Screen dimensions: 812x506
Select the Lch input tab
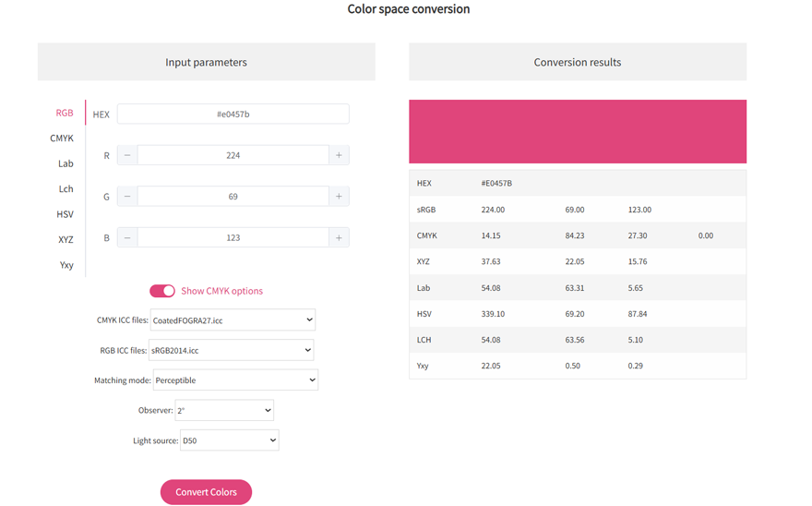[x=66, y=189]
